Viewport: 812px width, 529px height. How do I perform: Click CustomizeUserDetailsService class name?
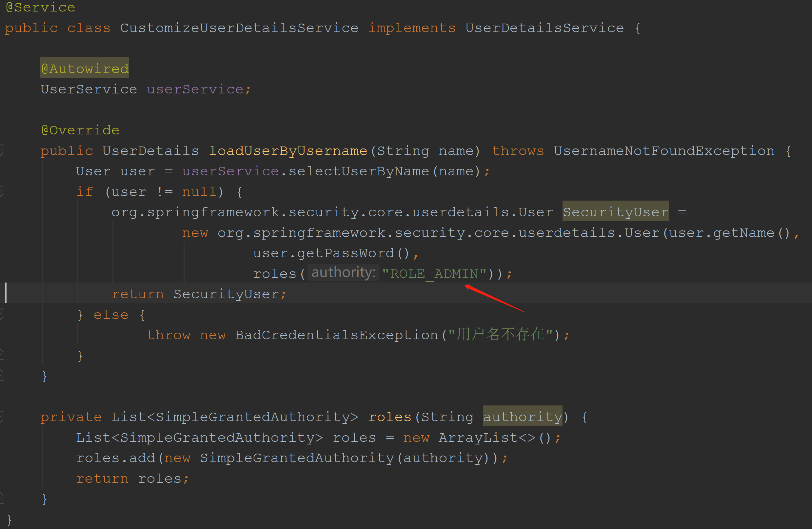pyautogui.click(x=239, y=28)
